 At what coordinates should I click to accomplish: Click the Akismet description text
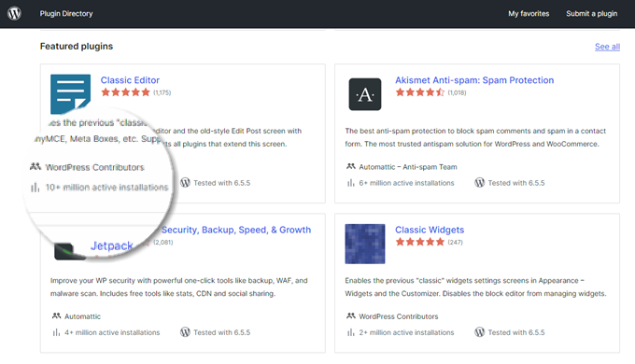475,137
